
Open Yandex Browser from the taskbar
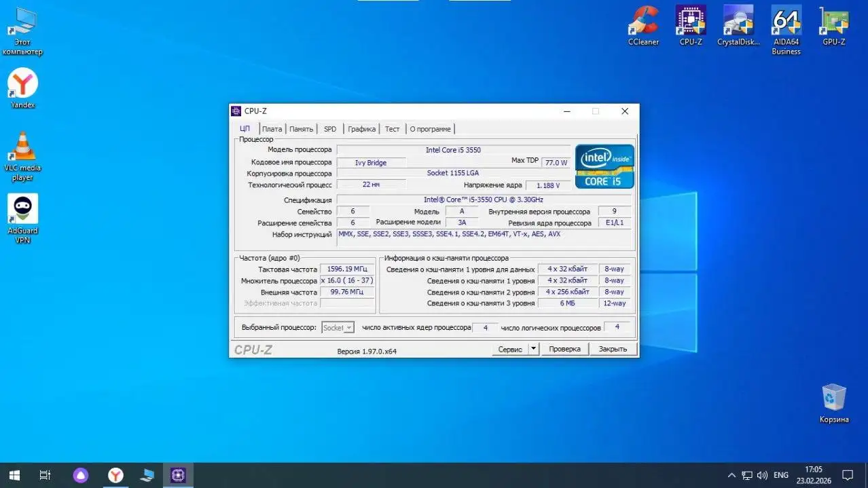coord(115,474)
